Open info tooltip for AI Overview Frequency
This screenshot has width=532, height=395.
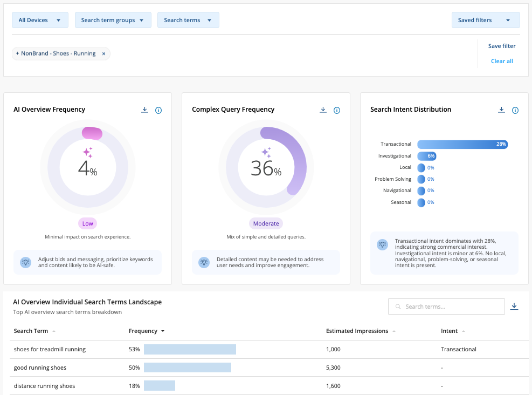coord(158,110)
